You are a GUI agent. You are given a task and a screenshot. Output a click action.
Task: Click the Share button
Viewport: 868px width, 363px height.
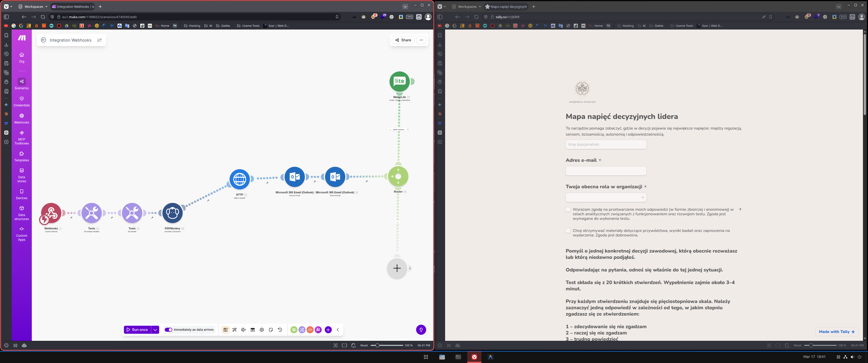[x=403, y=40]
